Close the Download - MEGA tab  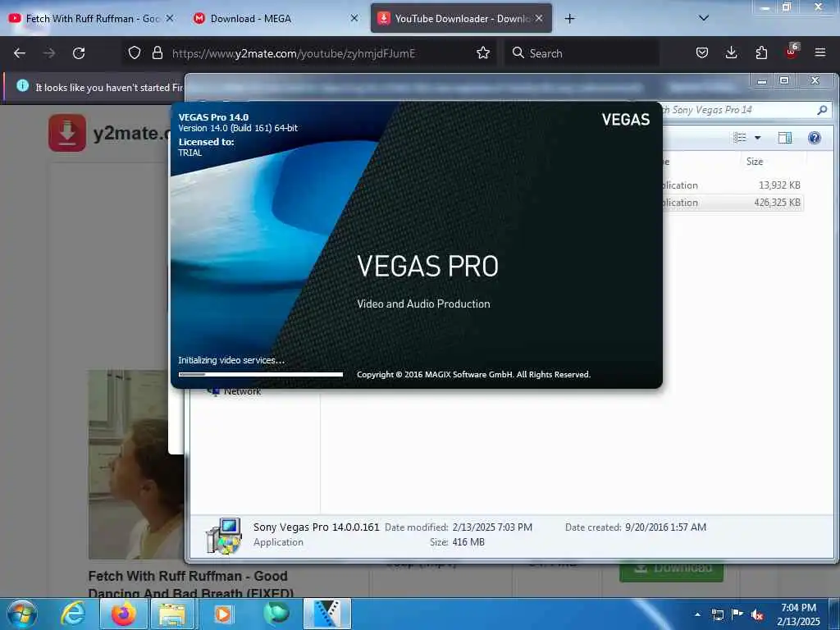pyautogui.click(x=354, y=18)
